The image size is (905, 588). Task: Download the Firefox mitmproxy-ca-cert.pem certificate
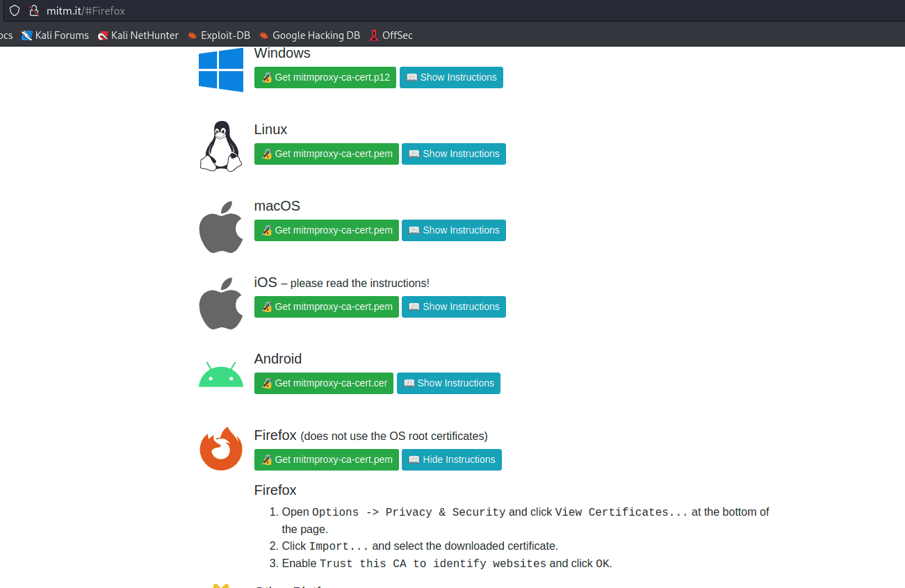327,460
